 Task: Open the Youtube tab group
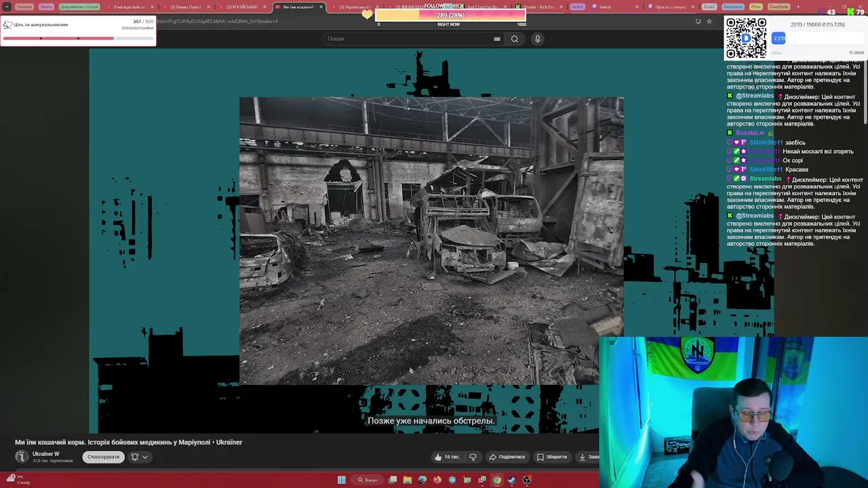[24, 7]
